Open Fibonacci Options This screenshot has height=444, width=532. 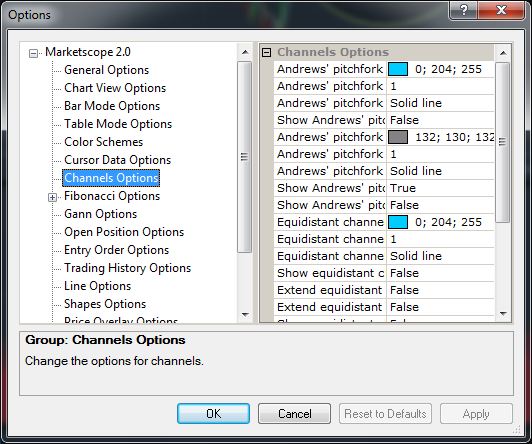pyautogui.click(x=112, y=196)
